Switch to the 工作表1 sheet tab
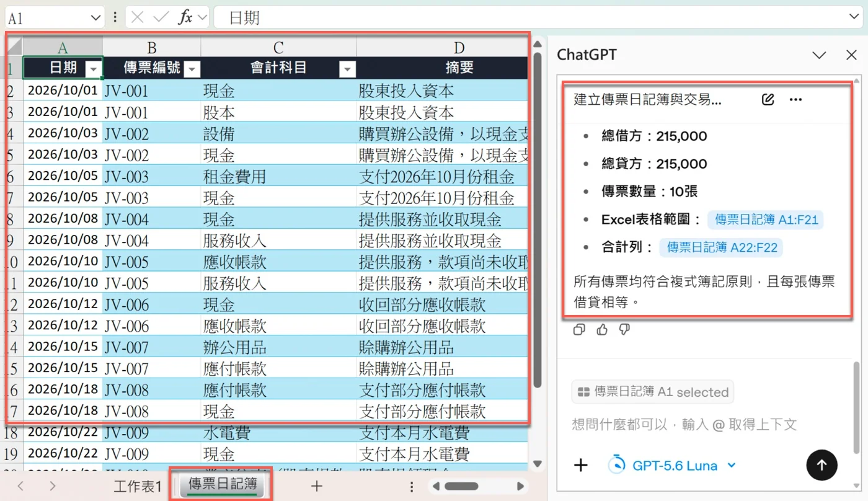 pos(138,486)
